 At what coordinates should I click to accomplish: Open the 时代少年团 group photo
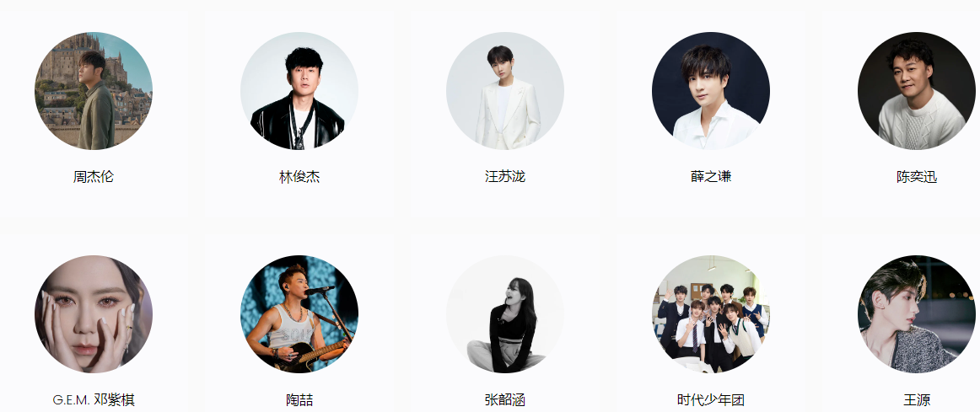tap(711, 314)
